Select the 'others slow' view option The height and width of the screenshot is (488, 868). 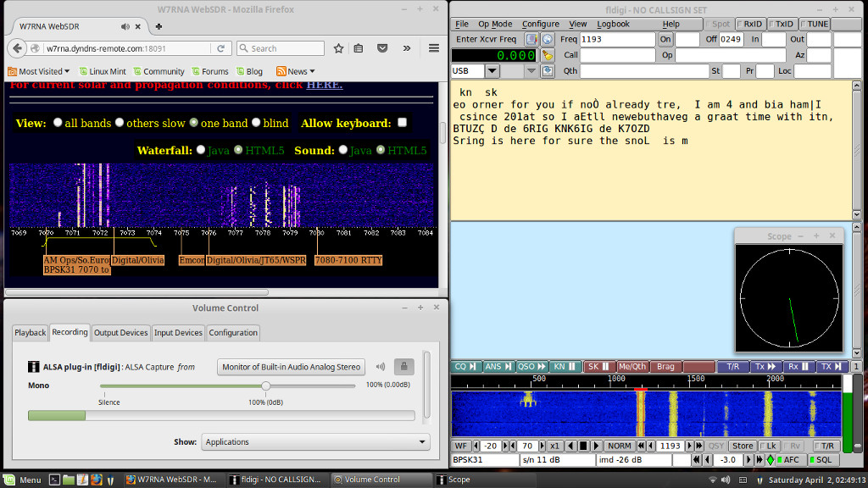click(x=120, y=123)
